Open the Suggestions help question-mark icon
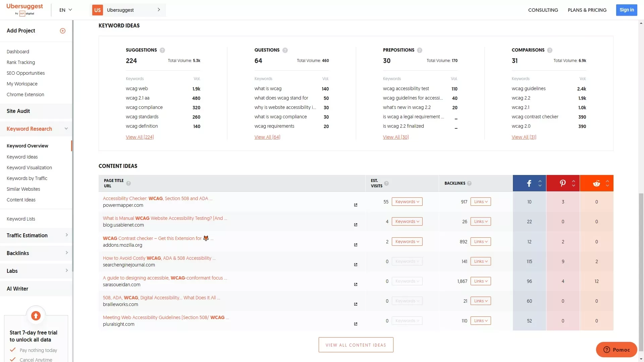Screen dimensions: 644x362 click(x=162, y=50)
